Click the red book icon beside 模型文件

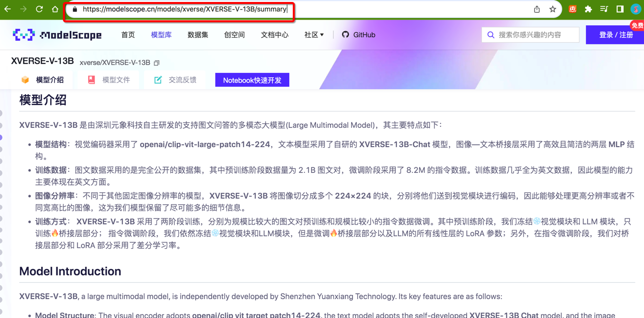91,80
